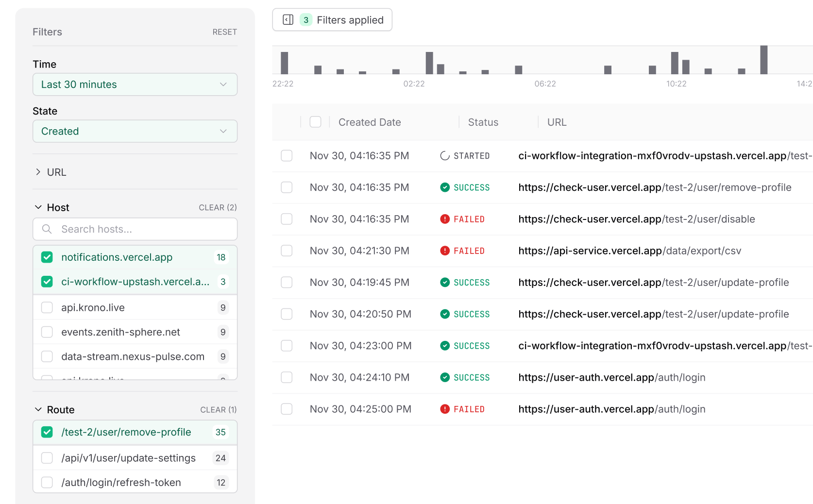Click the red FAILED icon for /user/disable
Screen dimensions: 813x504
click(x=444, y=219)
